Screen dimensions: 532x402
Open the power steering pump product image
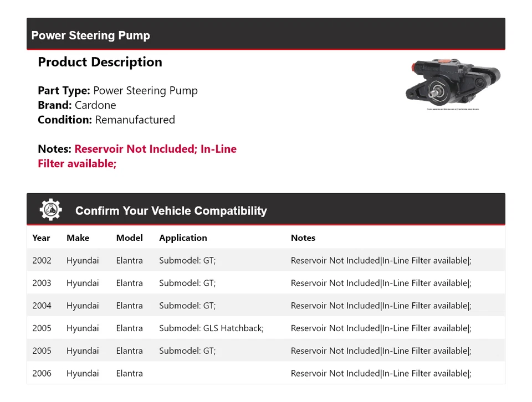453,83
